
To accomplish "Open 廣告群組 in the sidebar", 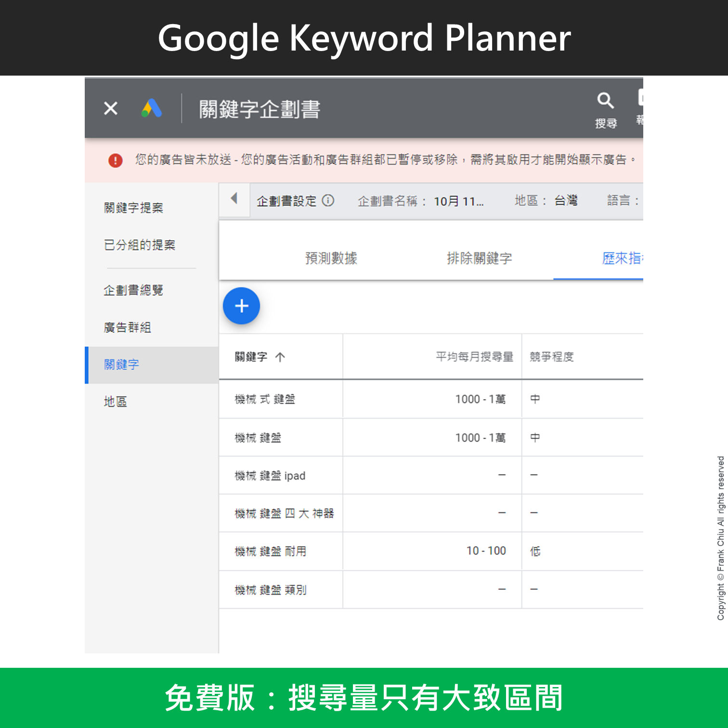I will click(128, 327).
